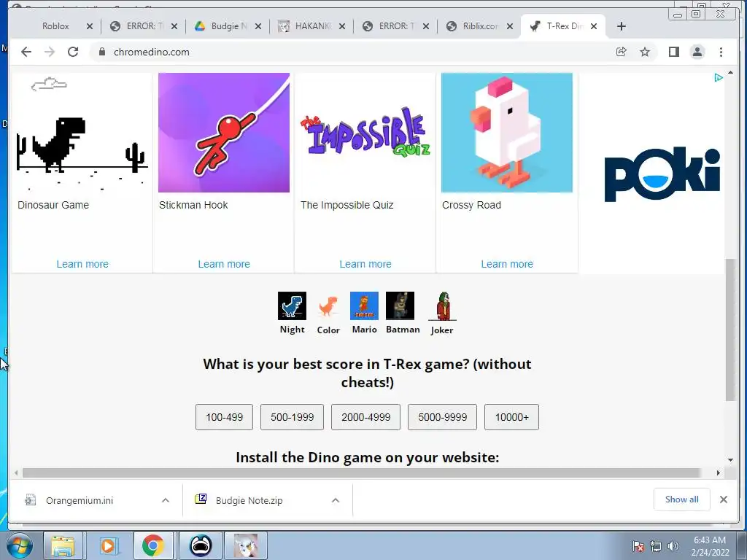Click Learn more under The Impossible Quiz

tap(365, 264)
